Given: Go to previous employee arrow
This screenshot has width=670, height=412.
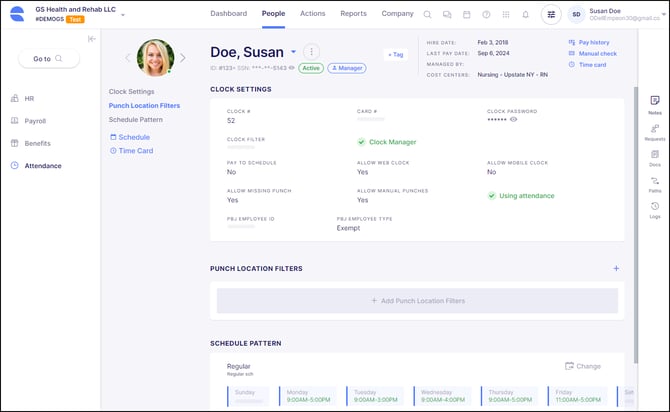Looking at the screenshot, I should pos(127,58).
